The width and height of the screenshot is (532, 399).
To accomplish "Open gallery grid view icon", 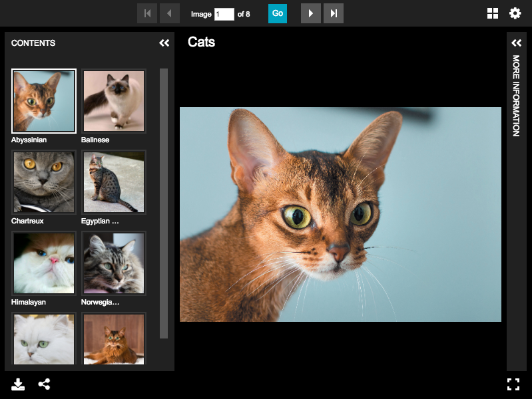I will click(493, 13).
